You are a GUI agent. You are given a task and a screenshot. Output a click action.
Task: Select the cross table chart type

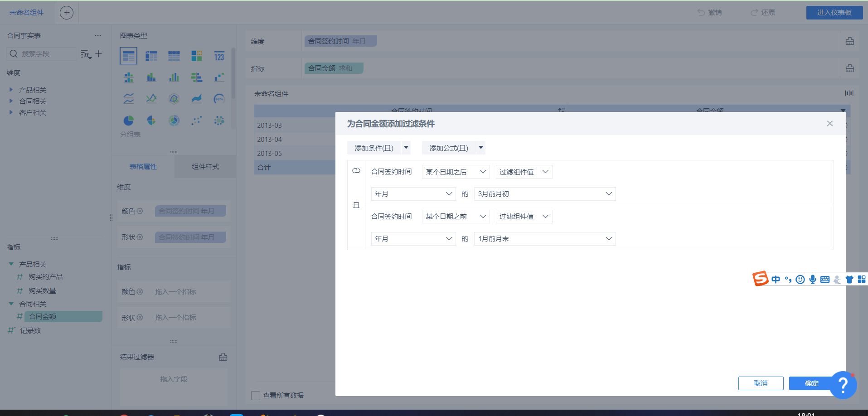(x=151, y=56)
